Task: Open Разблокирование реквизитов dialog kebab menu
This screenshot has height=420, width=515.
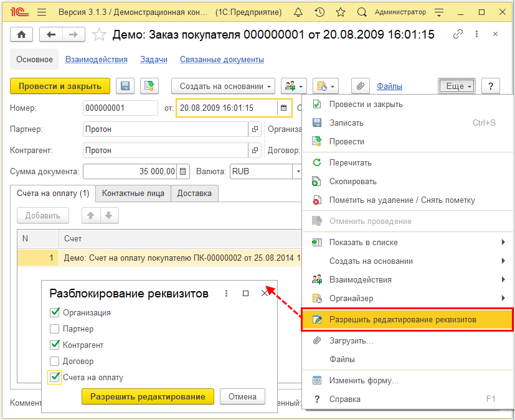Action: pos(226,293)
